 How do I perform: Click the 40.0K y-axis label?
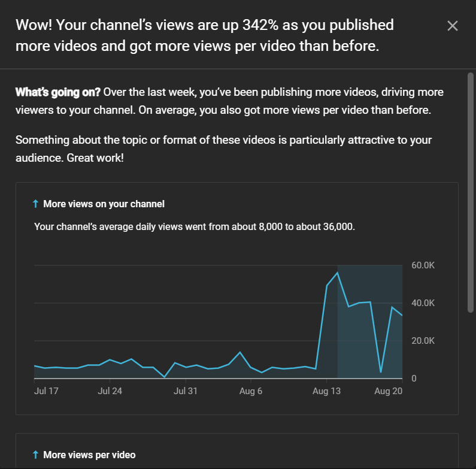pyautogui.click(x=423, y=303)
